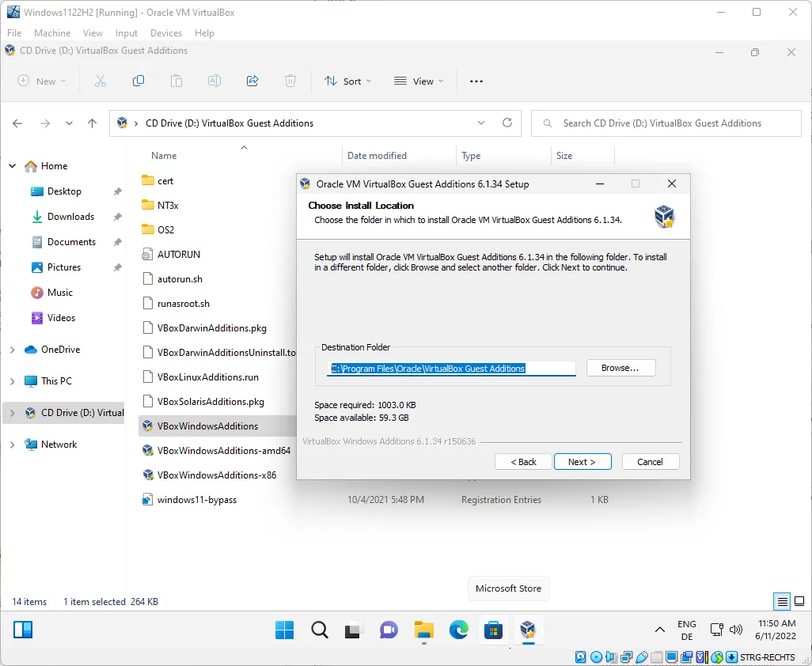Open Videos in navigation pane
Viewport: 812px width, 666px height.
[x=61, y=318]
